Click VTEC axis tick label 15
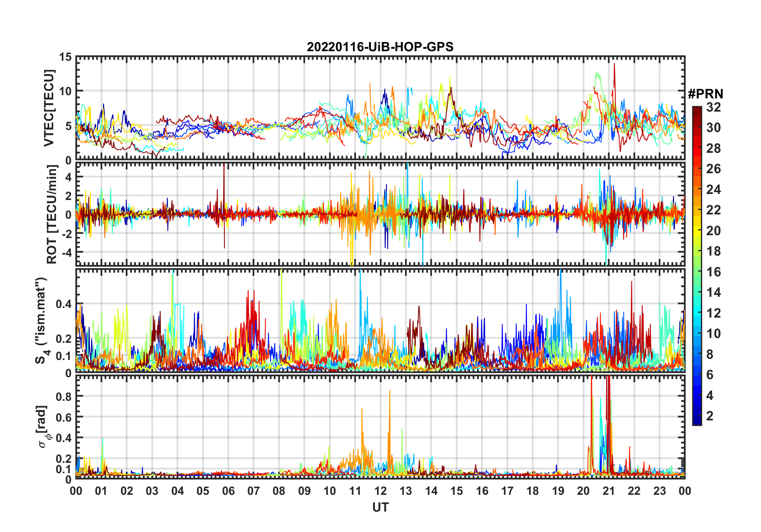 click(x=65, y=57)
